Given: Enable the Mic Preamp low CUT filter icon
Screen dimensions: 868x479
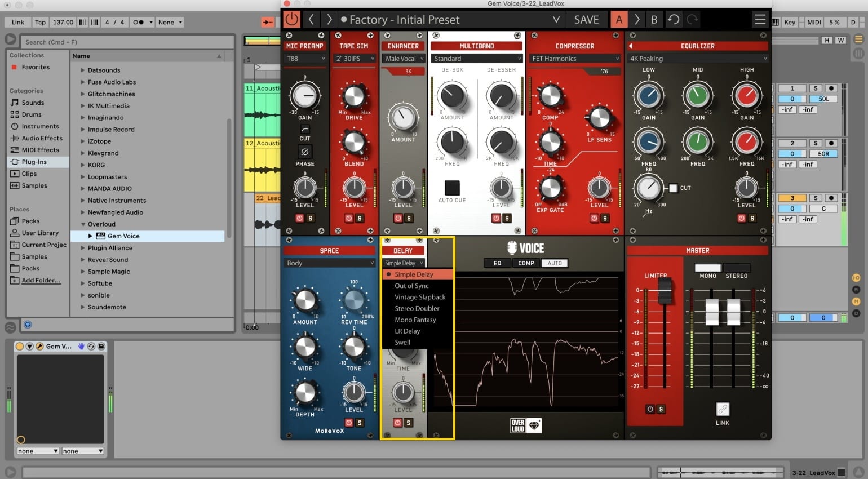Looking at the screenshot, I should [x=305, y=129].
